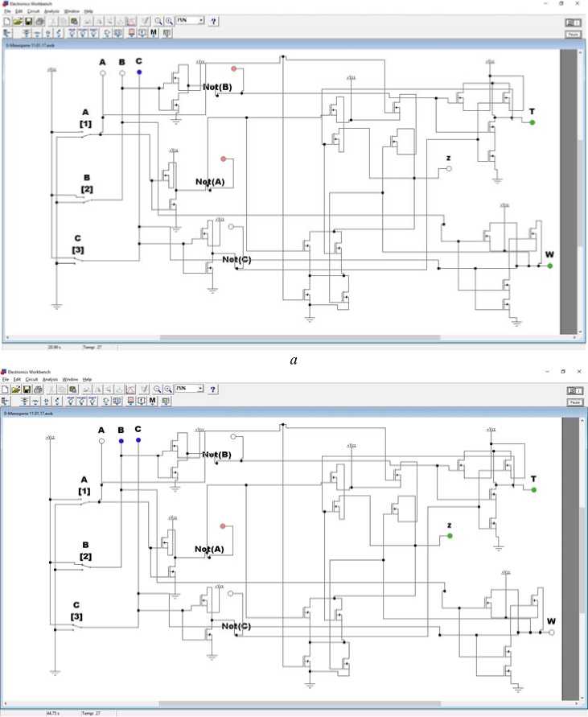The image size is (588, 717).
Task: Open Indicators parts bin in top window
Action: click(x=132, y=33)
